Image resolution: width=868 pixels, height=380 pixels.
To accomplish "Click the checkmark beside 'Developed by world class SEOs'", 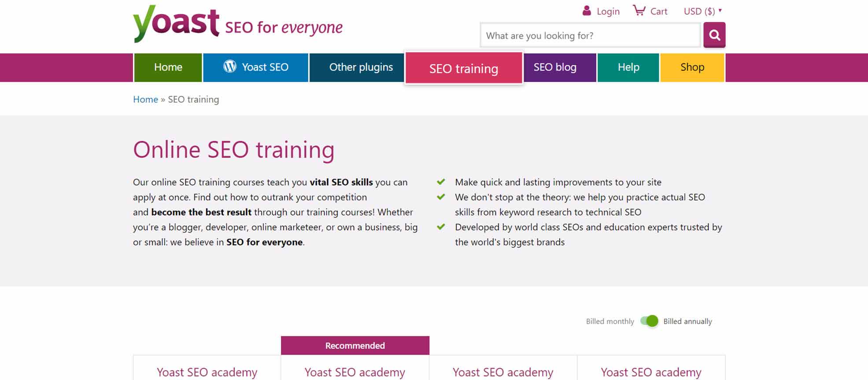I will 441,227.
